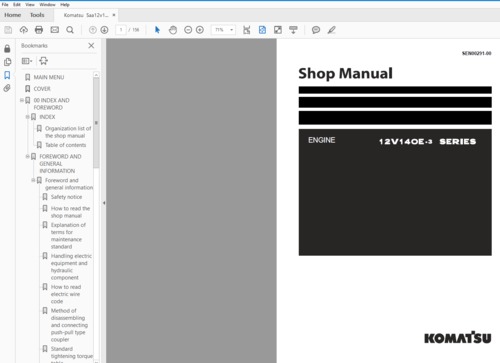Screen dimensions: 500x363
Task: Collapse the navigation pane with side arrow
Action: click(104, 203)
